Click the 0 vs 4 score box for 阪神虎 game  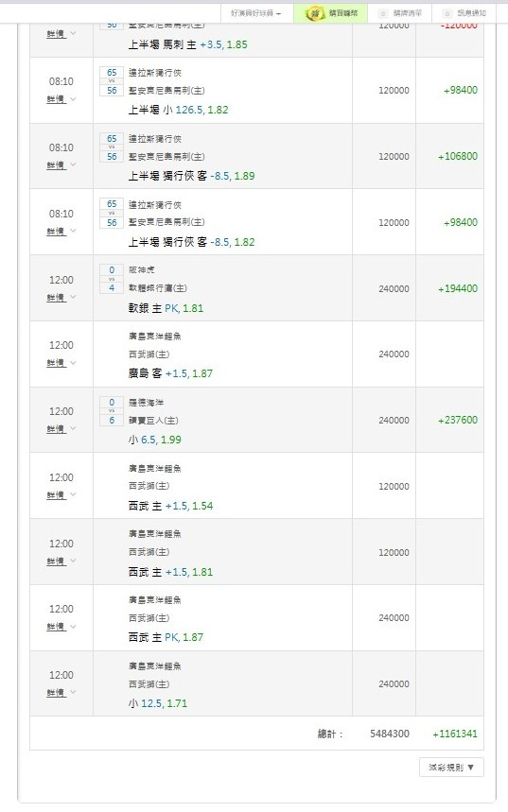[x=112, y=279]
